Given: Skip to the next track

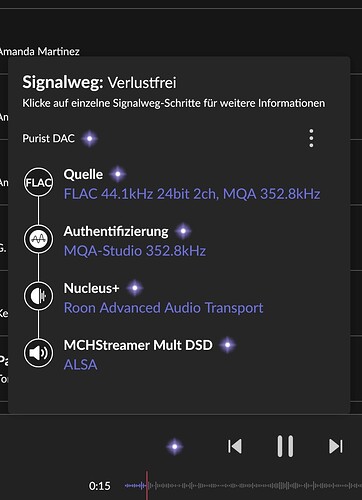Looking at the screenshot, I should point(335,446).
